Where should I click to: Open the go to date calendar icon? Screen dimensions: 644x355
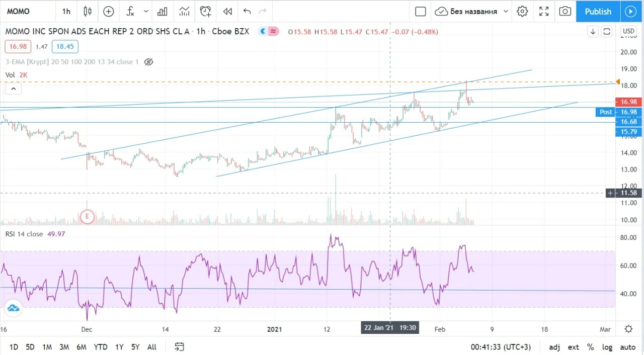(179, 347)
